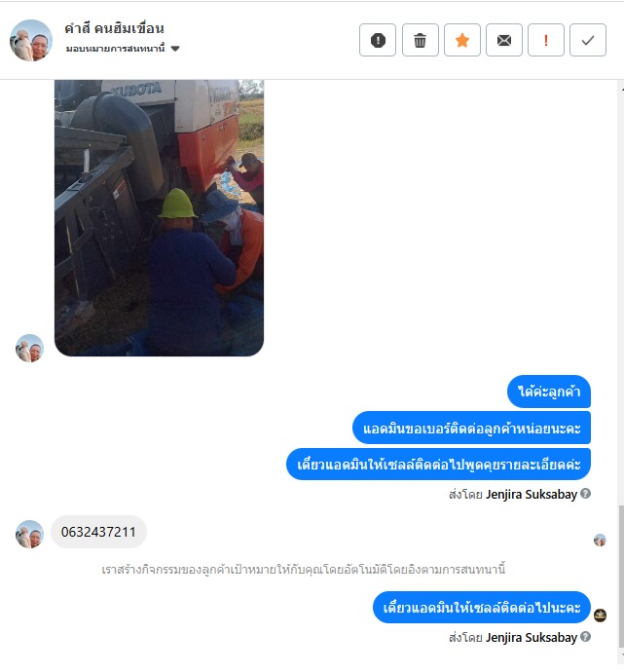Screen dimensions: 624x672
Task: Click page avatar beside last sent message
Action: point(600,616)
